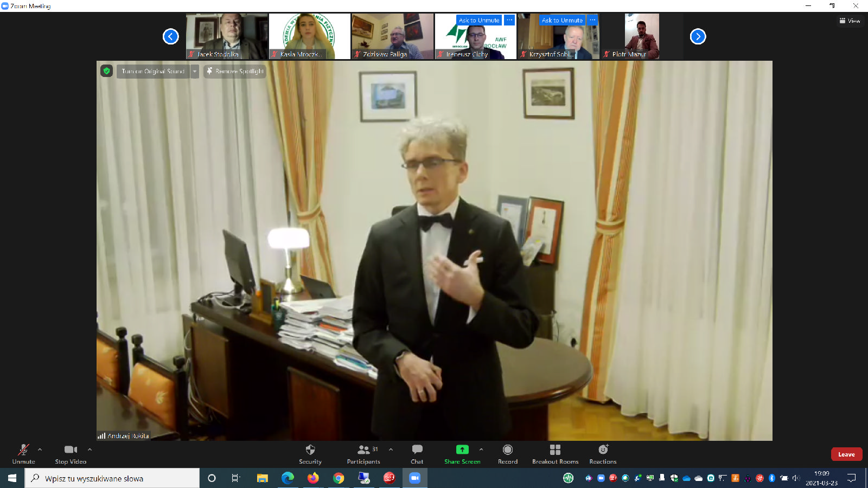Image resolution: width=868 pixels, height=488 pixels.
Task: Start sharing screen with Share Screen
Action: [x=462, y=454]
